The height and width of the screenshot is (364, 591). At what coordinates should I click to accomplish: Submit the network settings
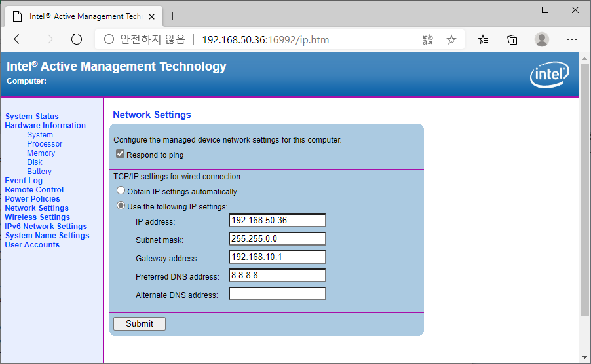[x=140, y=323]
